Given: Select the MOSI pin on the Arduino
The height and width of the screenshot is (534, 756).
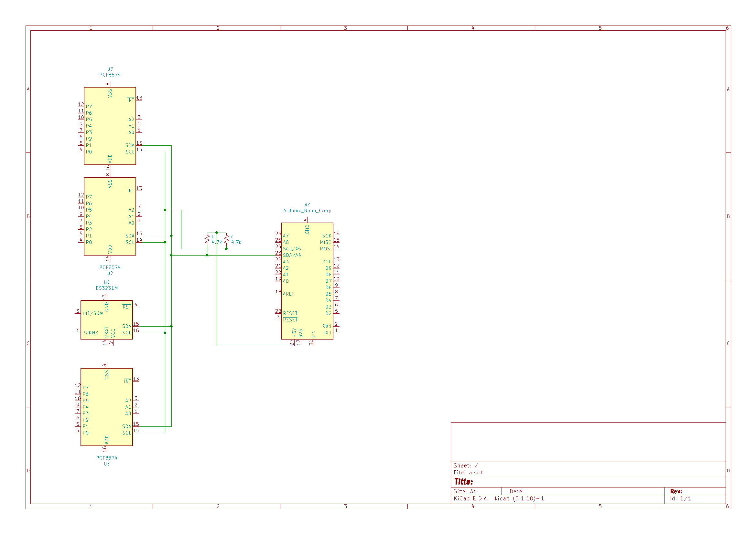Looking at the screenshot, I should (x=326, y=249).
